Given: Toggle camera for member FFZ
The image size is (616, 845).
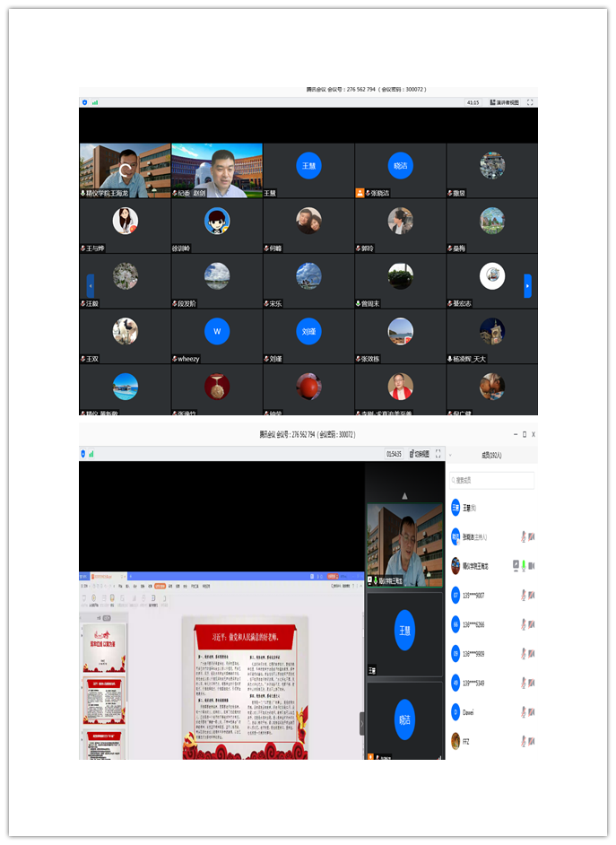Looking at the screenshot, I should 532,742.
